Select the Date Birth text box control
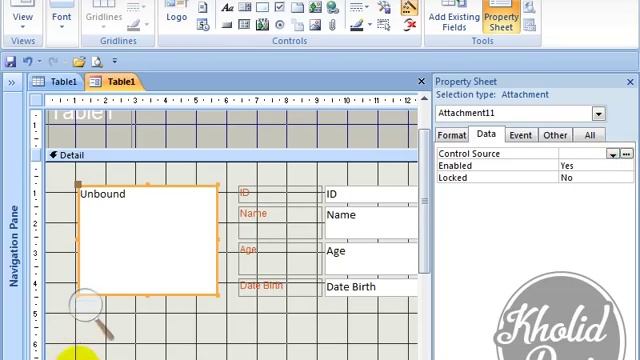Screen dimensions: 640x360 point(371,287)
